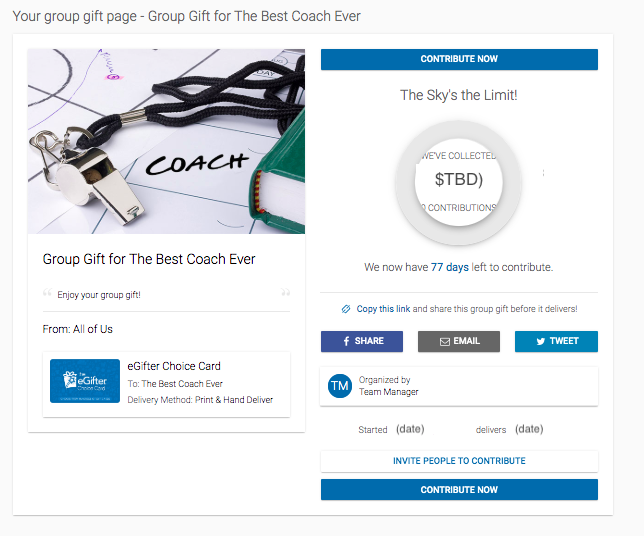Click the bottom Contribute Now button
The width and height of the screenshot is (644, 536).
pos(459,490)
